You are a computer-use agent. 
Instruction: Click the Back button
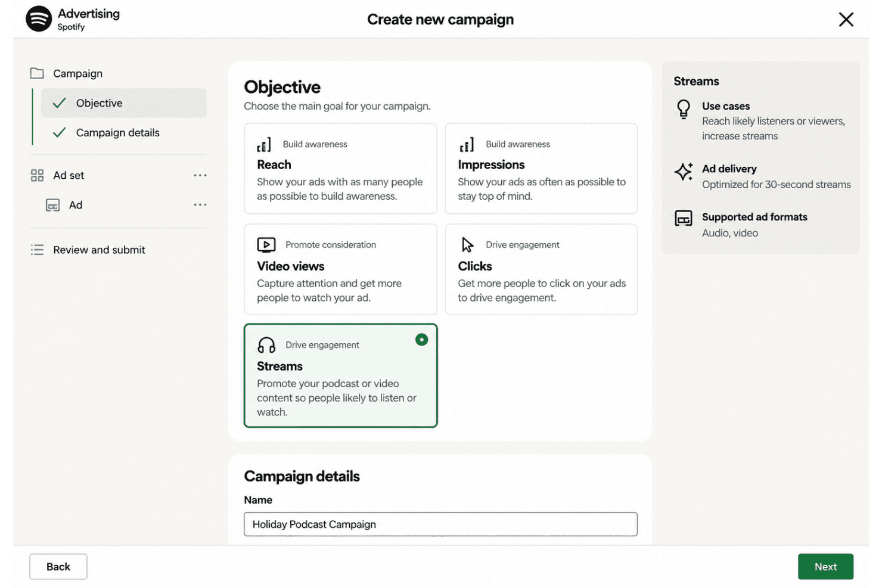(58, 567)
